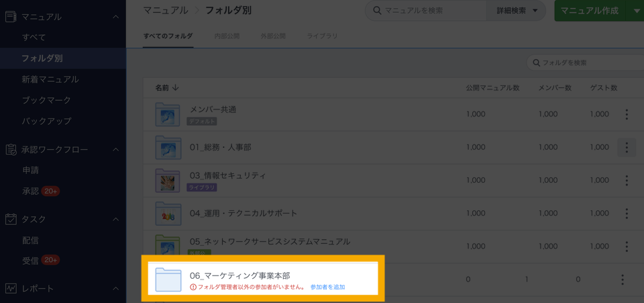Click the 03_情報セキュリティ folder thumbnail
The image size is (644, 303).
(168, 180)
